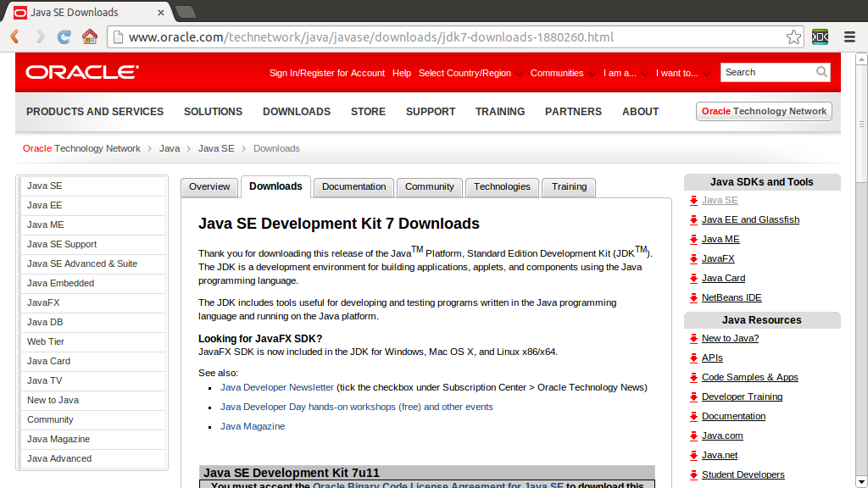The image size is (868, 488).
Task: Click the browser address bar URL
Action: pyautogui.click(x=371, y=37)
